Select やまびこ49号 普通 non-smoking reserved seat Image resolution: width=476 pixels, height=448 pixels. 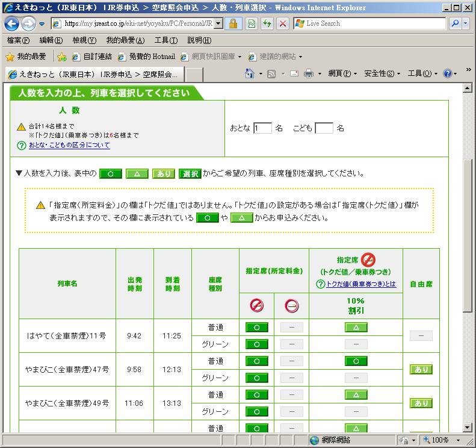pyautogui.click(x=257, y=395)
